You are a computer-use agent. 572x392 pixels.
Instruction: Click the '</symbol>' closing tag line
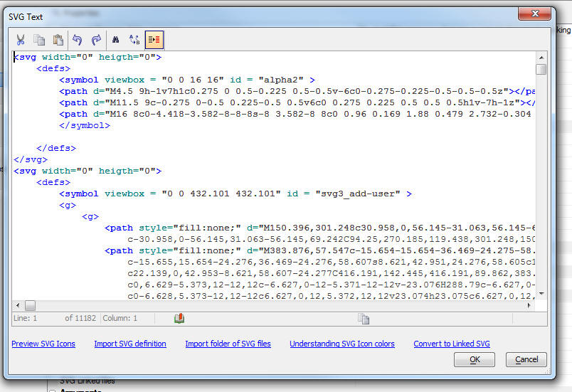85,125
